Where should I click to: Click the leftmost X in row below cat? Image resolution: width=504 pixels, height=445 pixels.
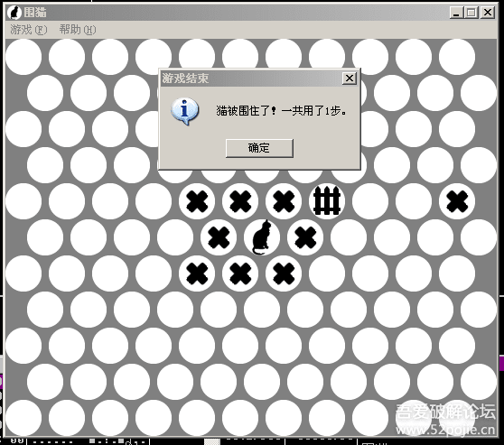[197, 273]
